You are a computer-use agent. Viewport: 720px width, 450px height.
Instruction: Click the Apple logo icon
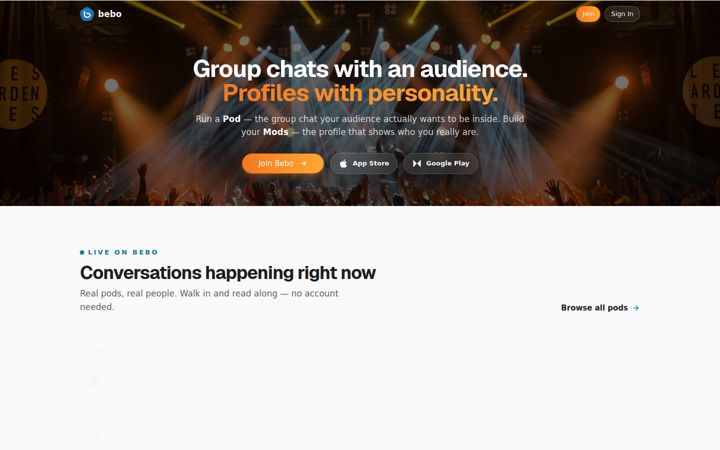tap(343, 163)
